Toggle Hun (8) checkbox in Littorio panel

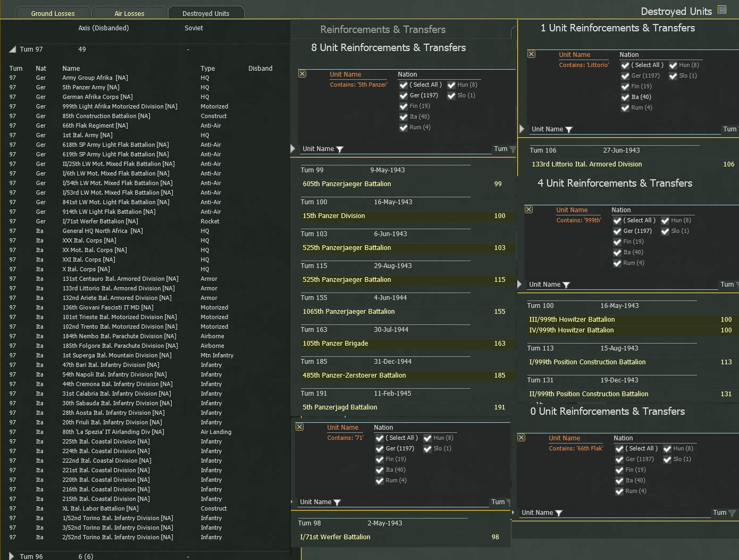pyautogui.click(x=673, y=65)
